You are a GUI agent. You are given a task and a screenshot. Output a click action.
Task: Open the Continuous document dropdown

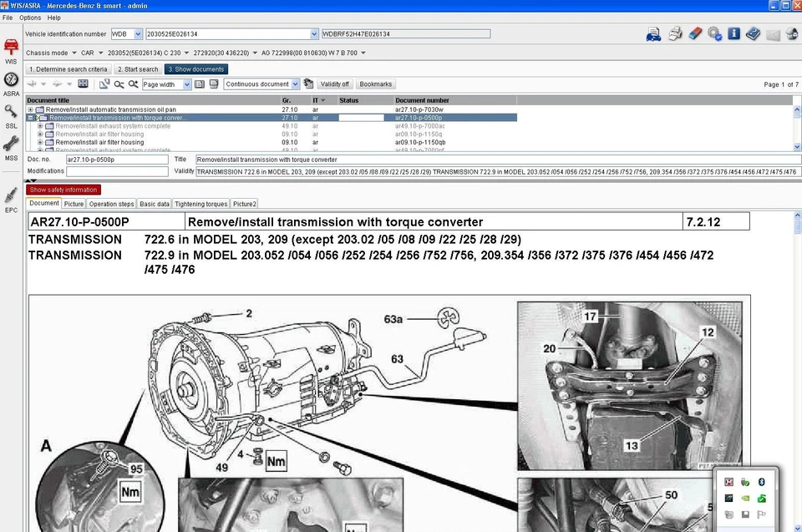pyautogui.click(x=294, y=84)
